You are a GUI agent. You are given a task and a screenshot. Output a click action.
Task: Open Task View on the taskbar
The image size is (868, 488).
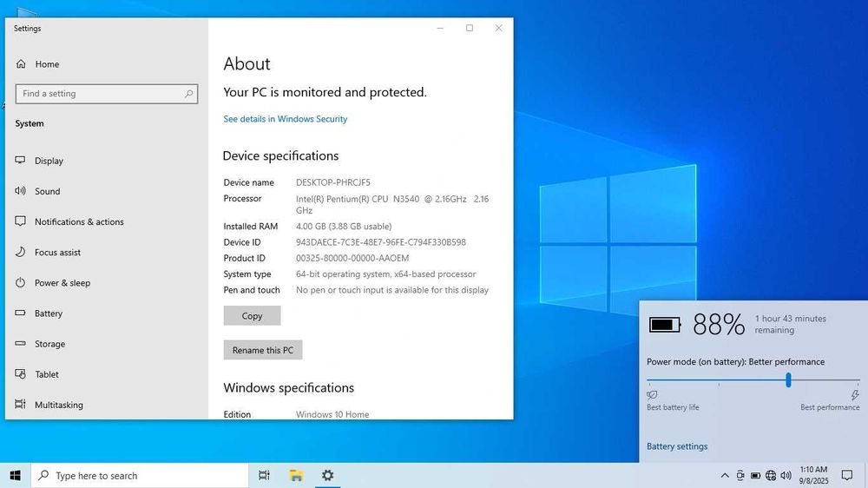pos(264,475)
